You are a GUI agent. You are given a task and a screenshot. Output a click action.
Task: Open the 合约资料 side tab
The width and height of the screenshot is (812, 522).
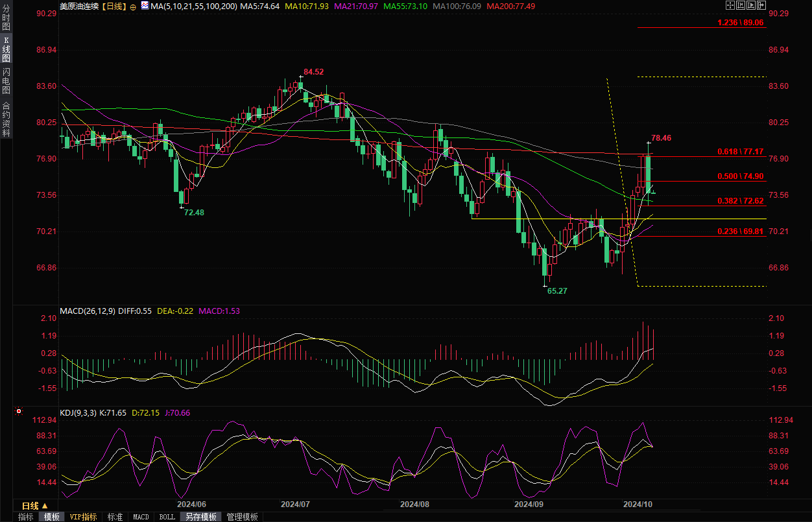click(x=6, y=119)
